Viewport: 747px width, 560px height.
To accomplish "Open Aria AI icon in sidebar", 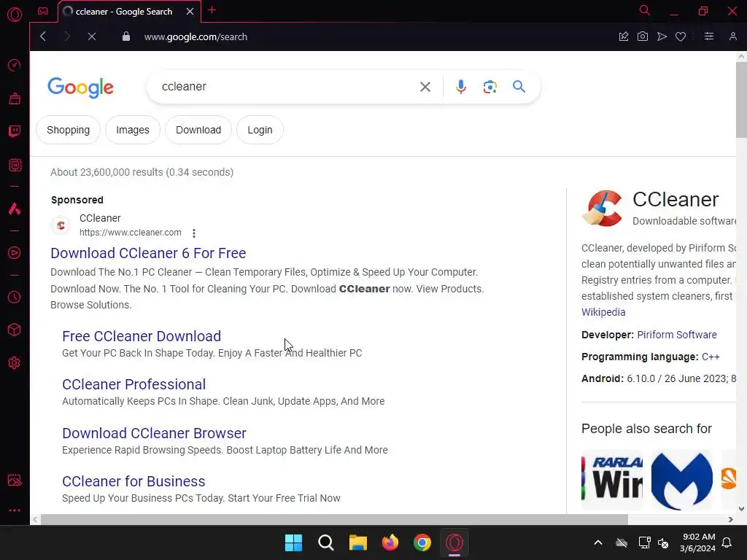I will [x=15, y=209].
